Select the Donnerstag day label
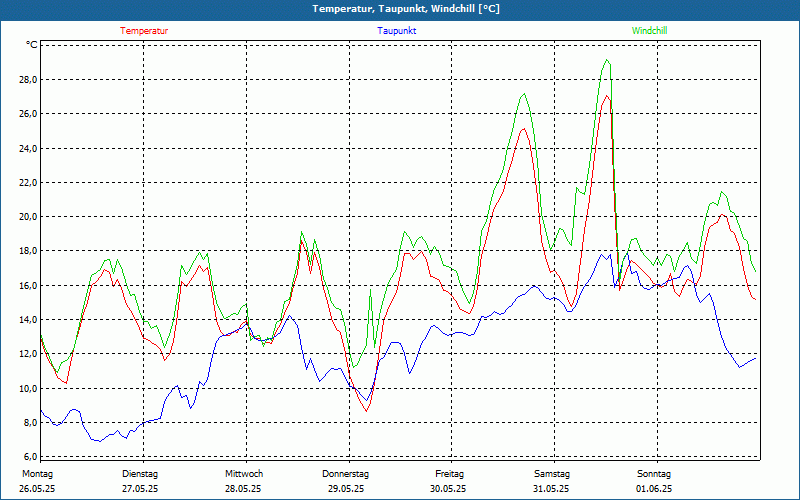The image size is (800, 500). click(345, 474)
